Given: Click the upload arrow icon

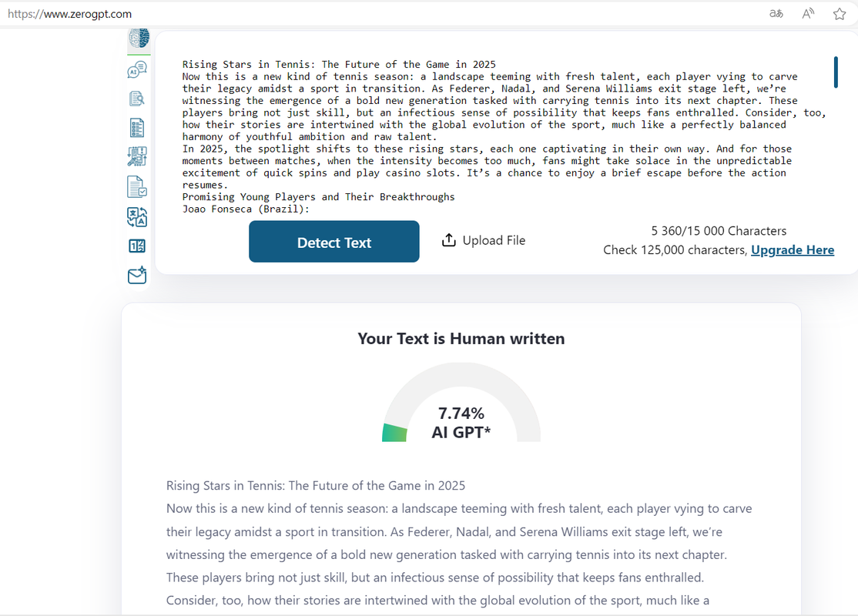Looking at the screenshot, I should click(x=449, y=240).
